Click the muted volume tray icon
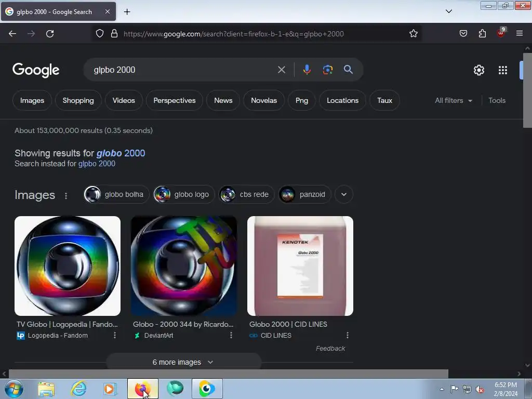This screenshot has width=532, height=399. click(480, 390)
